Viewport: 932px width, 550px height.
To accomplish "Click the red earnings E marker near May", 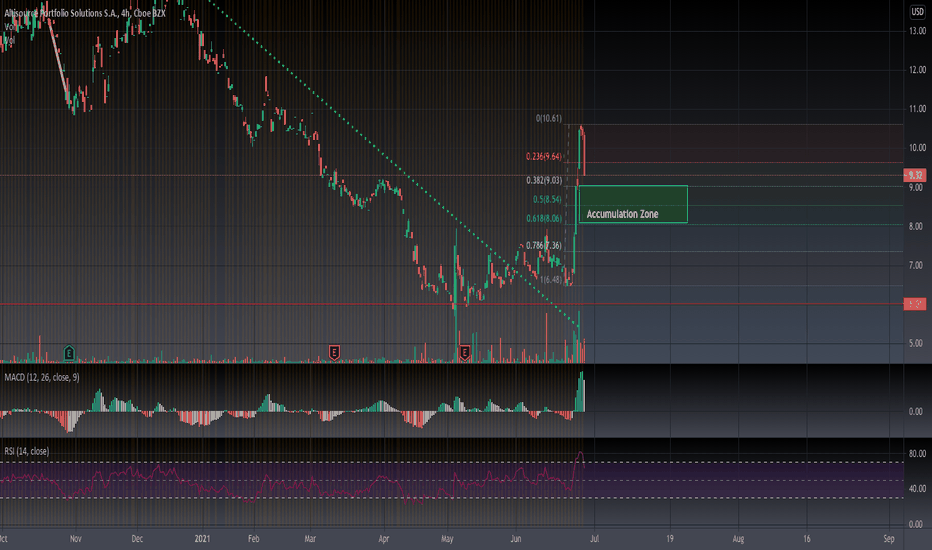I will click(465, 353).
